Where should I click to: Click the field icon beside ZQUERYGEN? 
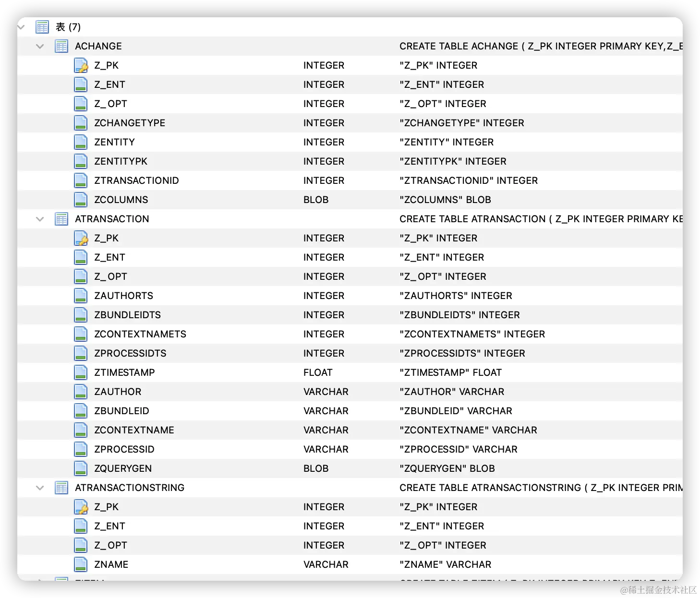click(80, 468)
